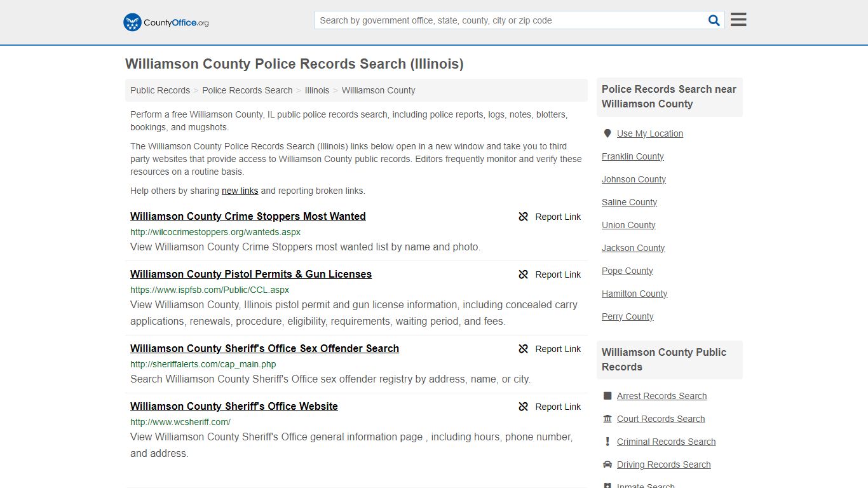Open Arrest Records Search link

[x=661, y=396]
